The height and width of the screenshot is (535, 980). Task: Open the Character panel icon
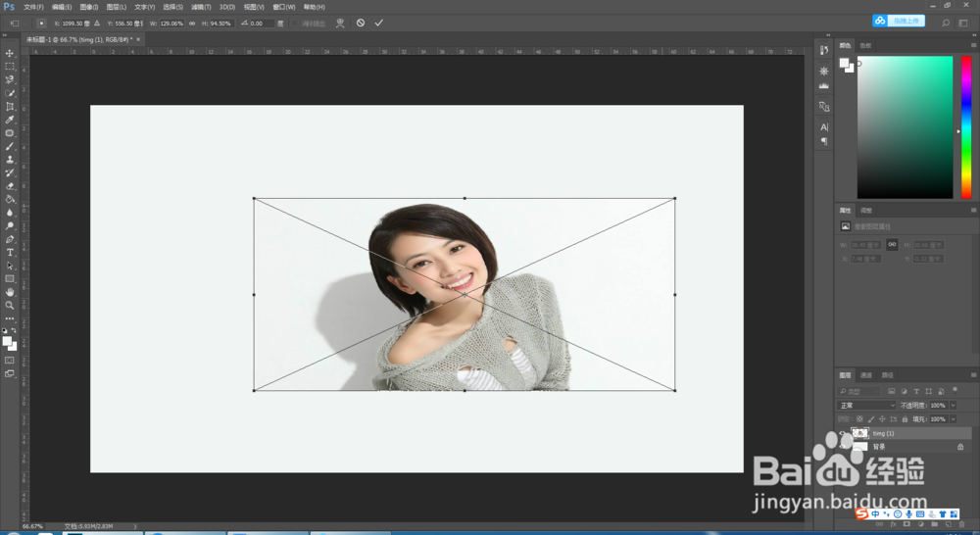[x=824, y=126]
